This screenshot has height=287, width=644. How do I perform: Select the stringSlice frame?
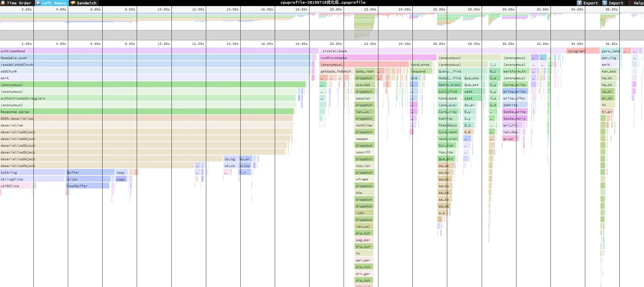(x=32, y=179)
